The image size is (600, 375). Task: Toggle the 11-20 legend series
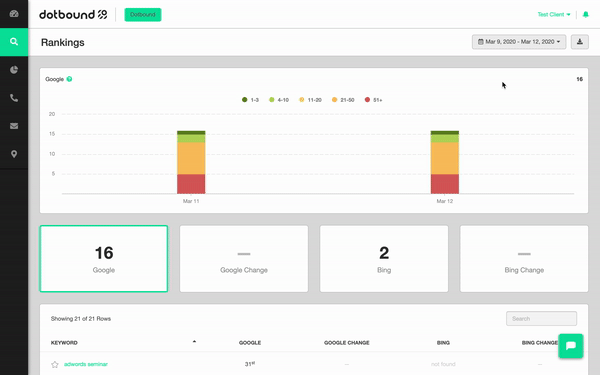tap(310, 100)
